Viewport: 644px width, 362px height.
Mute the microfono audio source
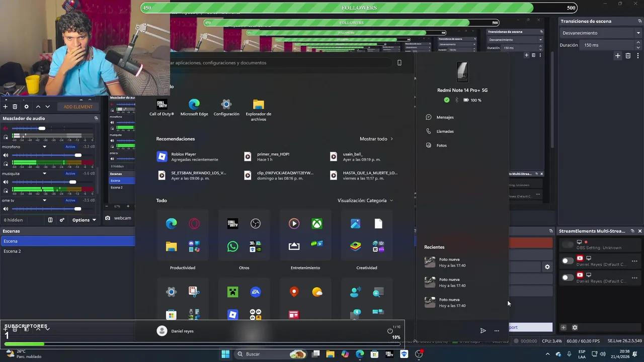tap(6, 155)
